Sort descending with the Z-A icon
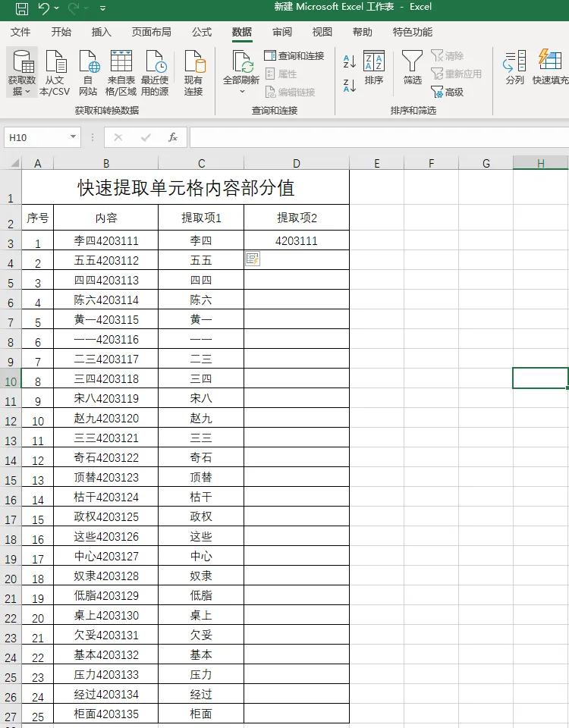Screen dimensions: 569x728 click(349, 85)
